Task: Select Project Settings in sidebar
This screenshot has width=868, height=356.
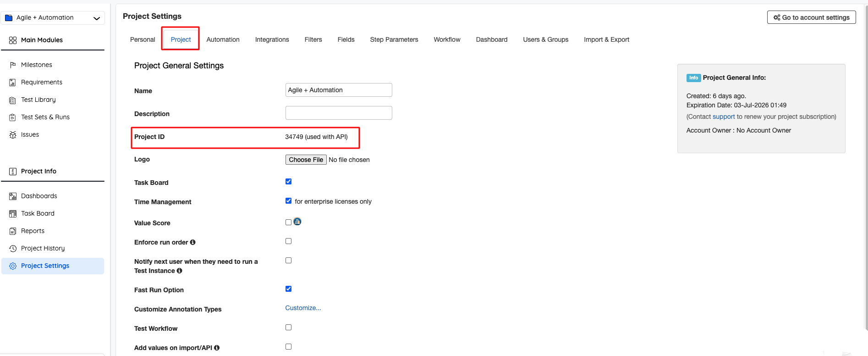Action: [53, 266]
